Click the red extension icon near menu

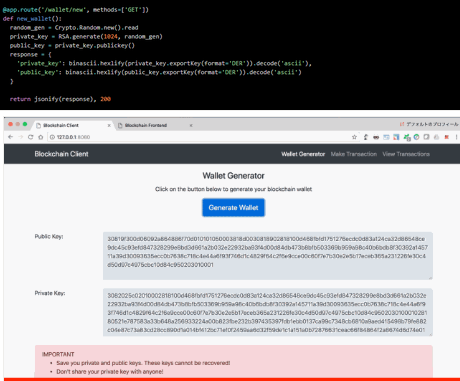click(446, 137)
